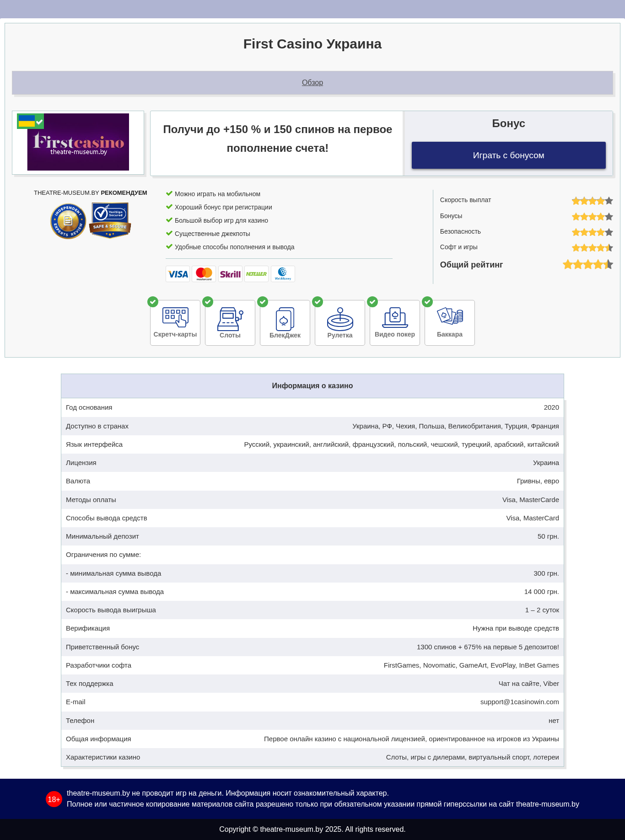Screen dimensions: 625x840
Task: Click the WebMoney payment logo
Action: click(x=283, y=274)
